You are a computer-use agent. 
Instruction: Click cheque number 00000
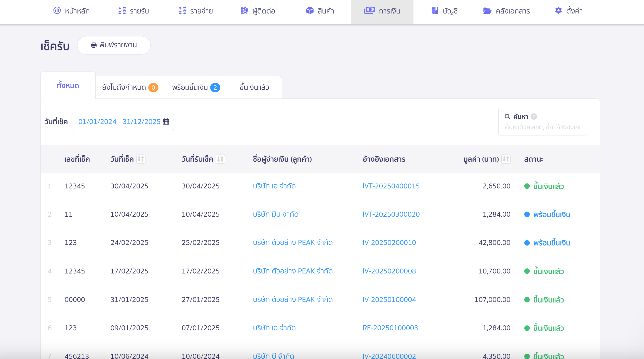click(x=75, y=299)
